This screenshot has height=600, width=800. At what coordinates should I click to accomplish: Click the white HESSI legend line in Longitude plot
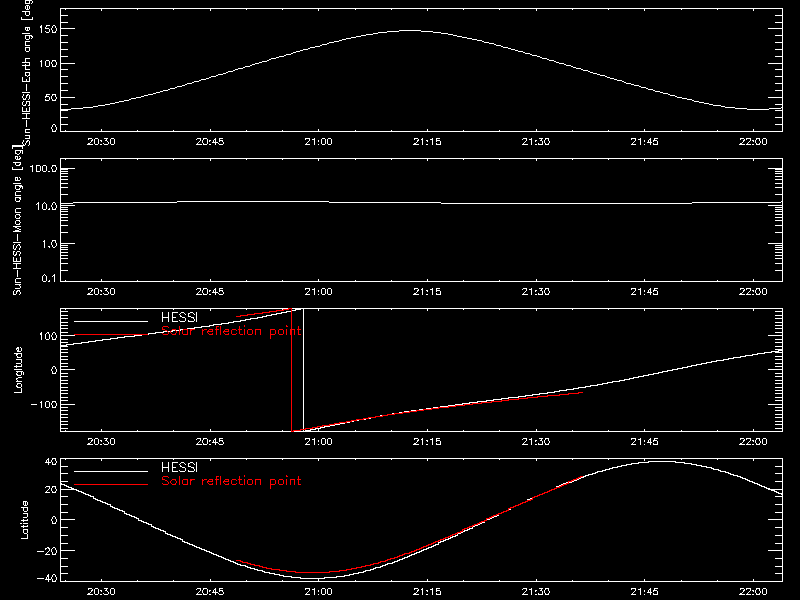[x=111, y=321]
